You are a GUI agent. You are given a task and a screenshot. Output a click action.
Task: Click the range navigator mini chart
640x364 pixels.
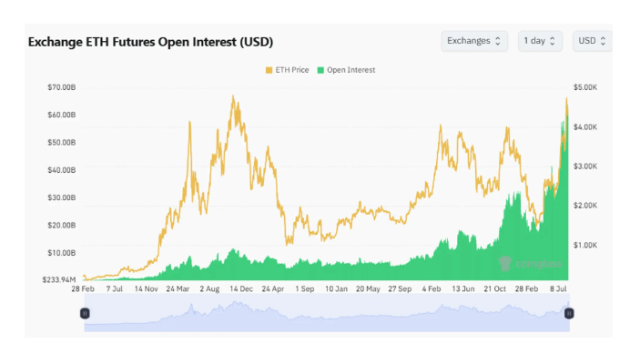coord(326,315)
